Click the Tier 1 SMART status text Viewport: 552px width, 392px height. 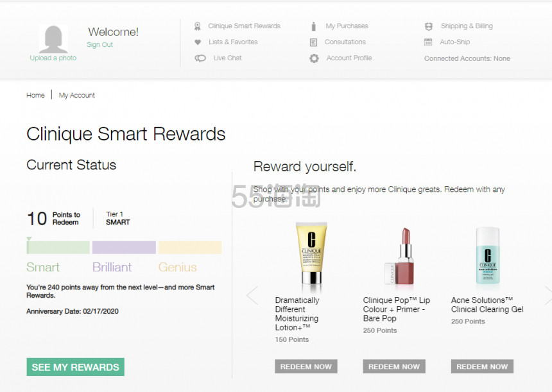click(118, 218)
